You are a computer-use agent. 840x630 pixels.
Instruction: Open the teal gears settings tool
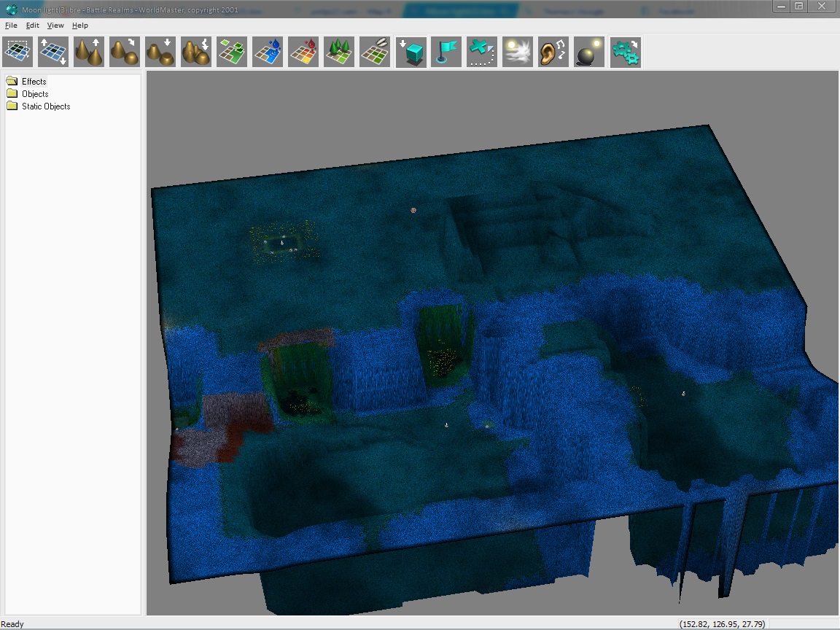tap(625, 52)
